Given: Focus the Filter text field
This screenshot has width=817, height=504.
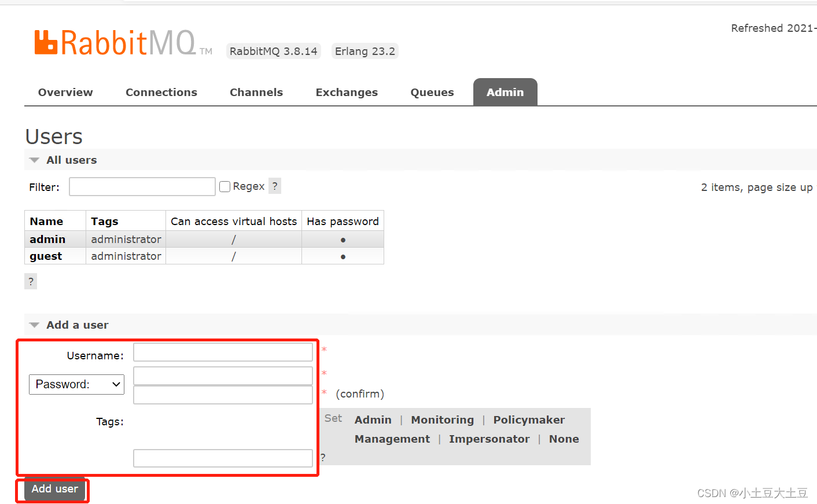Looking at the screenshot, I should pyautogui.click(x=142, y=187).
